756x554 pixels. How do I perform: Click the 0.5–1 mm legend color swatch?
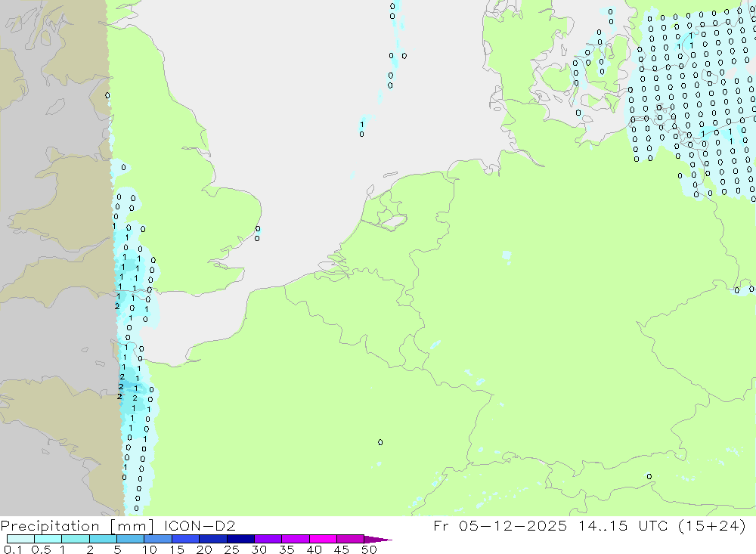[x=48, y=539]
